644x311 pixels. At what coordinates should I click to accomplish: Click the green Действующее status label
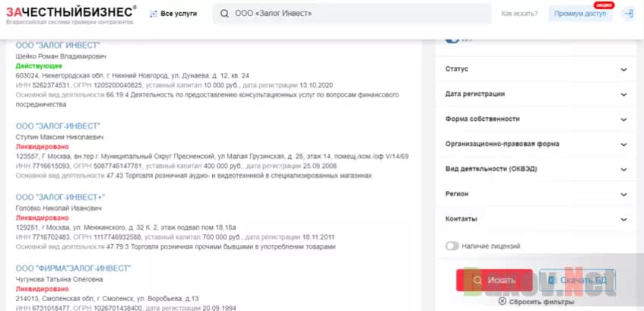39,65
